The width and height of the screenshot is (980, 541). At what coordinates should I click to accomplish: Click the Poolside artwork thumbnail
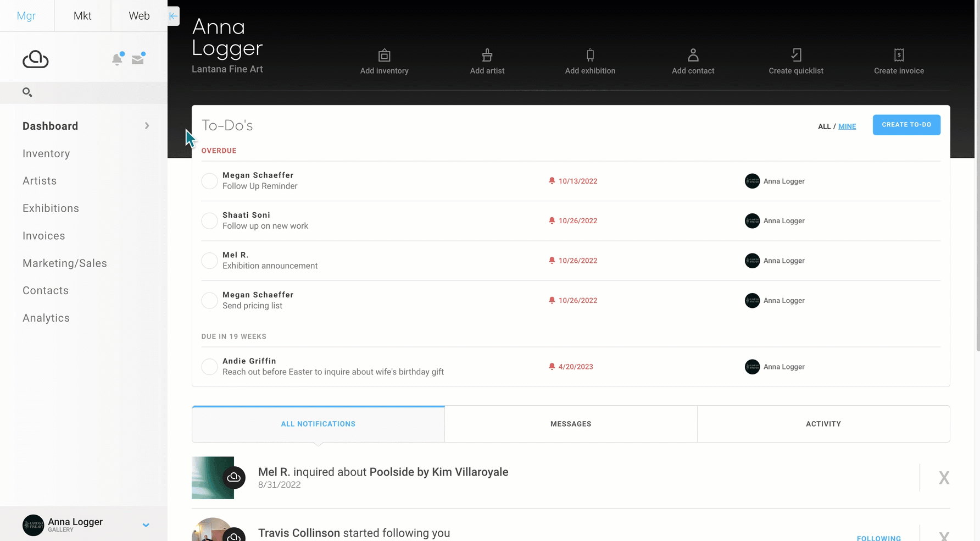tap(213, 478)
